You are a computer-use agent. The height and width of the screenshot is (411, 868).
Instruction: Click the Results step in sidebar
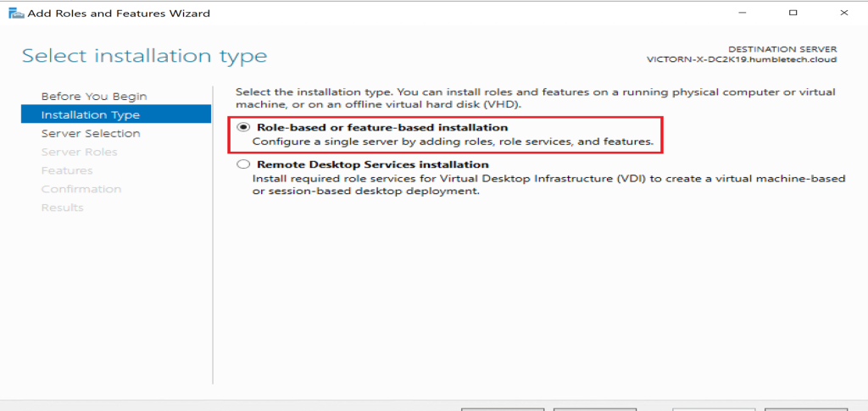(63, 208)
